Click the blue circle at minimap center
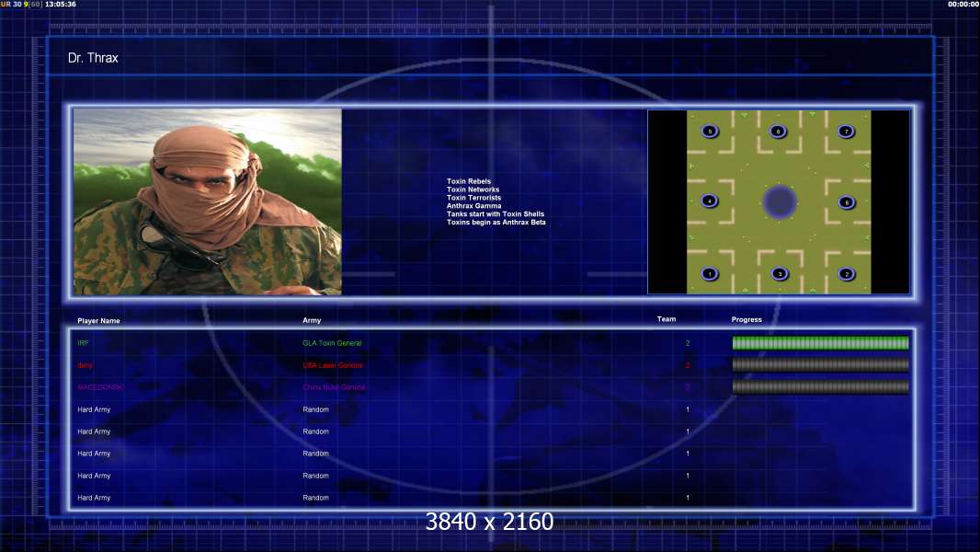The width and height of the screenshot is (980, 552). (780, 201)
